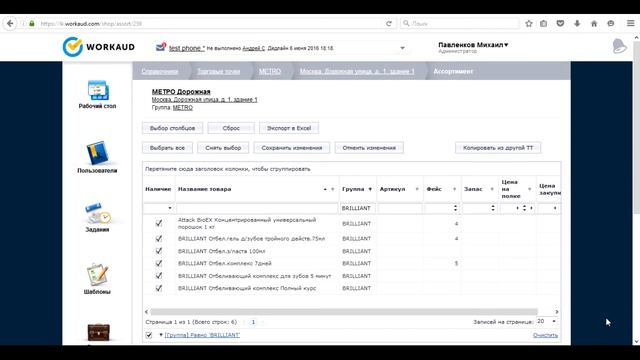Open Артикул column filter icon
The height and width of the screenshot is (360, 640).
tap(417, 189)
